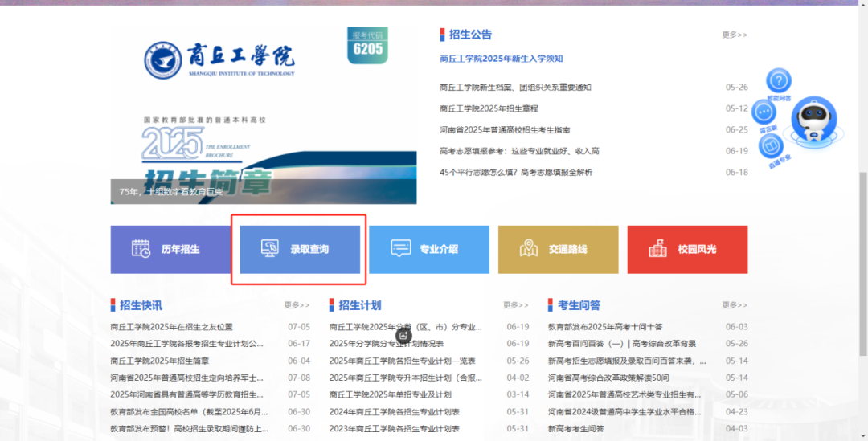This screenshot has width=868, height=441.
Task: Click the 报考代码 6205 badge
Action: click(x=367, y=45)
